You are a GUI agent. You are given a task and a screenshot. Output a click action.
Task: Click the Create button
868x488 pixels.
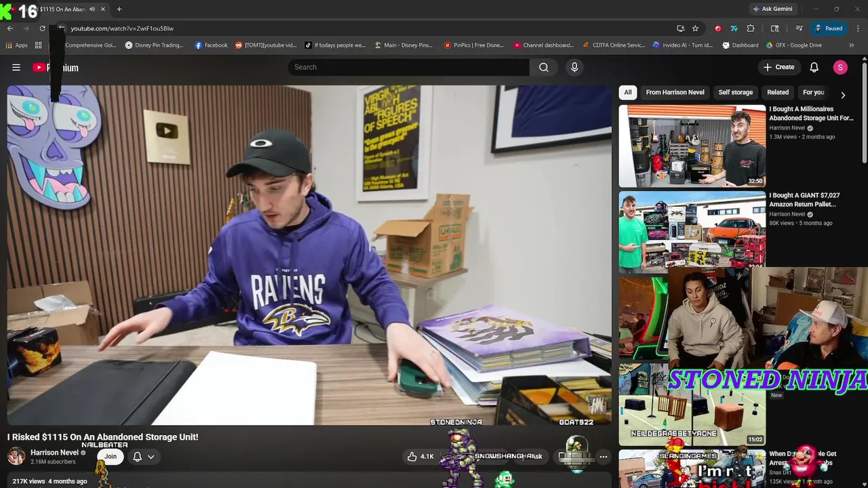(x=778, y=67)
